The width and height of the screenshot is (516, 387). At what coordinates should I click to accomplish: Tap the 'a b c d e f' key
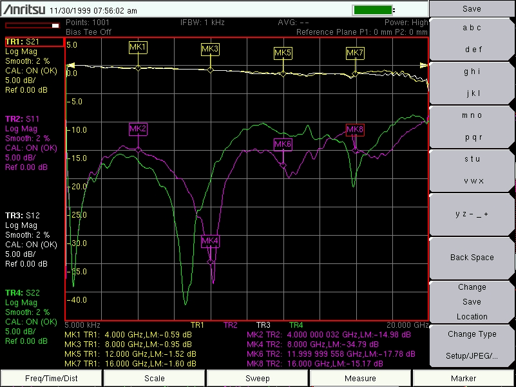(x=472, y=39)
